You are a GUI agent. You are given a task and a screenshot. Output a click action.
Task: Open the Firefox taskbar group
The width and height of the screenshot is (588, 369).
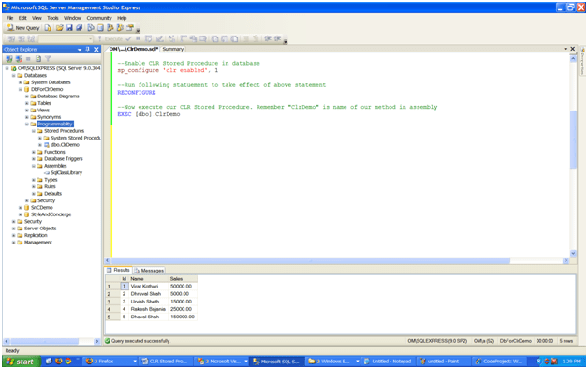click(110, 362)
